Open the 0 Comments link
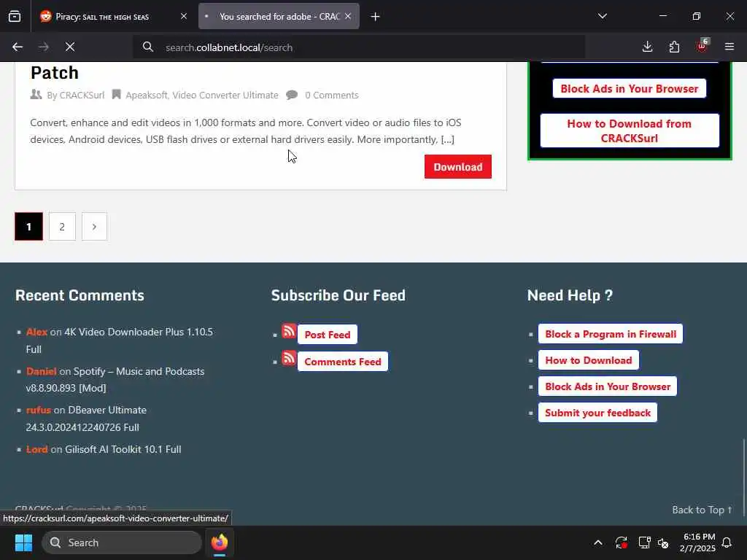The width and height of the screenshot is (747, 560). (332, 96)
